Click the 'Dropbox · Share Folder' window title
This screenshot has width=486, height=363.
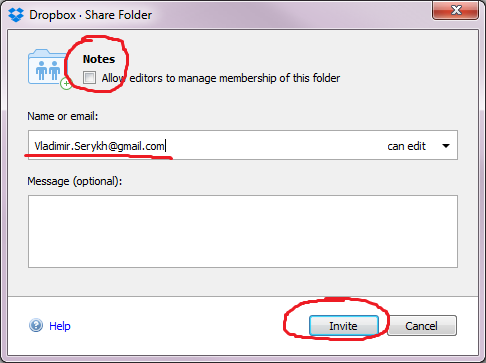90,15
